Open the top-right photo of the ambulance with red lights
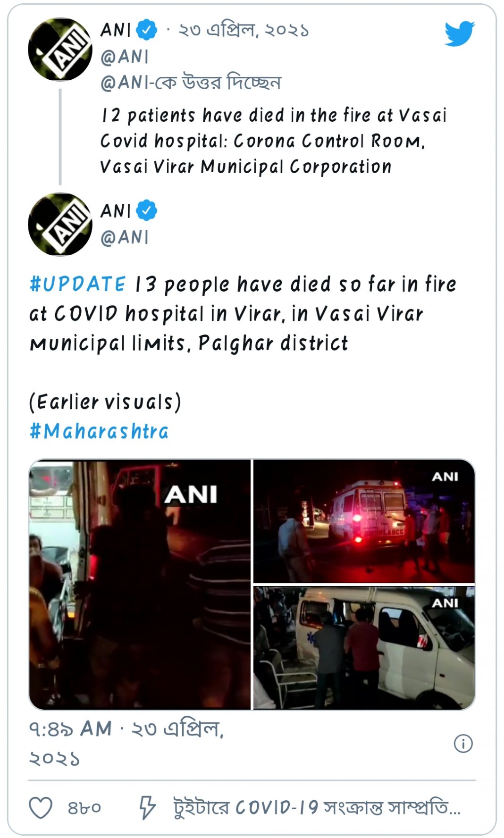504x838 pixels. click(x=364, y=521)
